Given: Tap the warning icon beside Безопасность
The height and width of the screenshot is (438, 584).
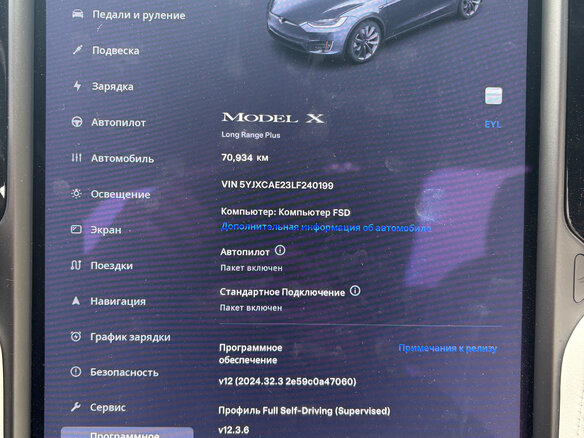Looking at the screenshot, I should [76, 372].
